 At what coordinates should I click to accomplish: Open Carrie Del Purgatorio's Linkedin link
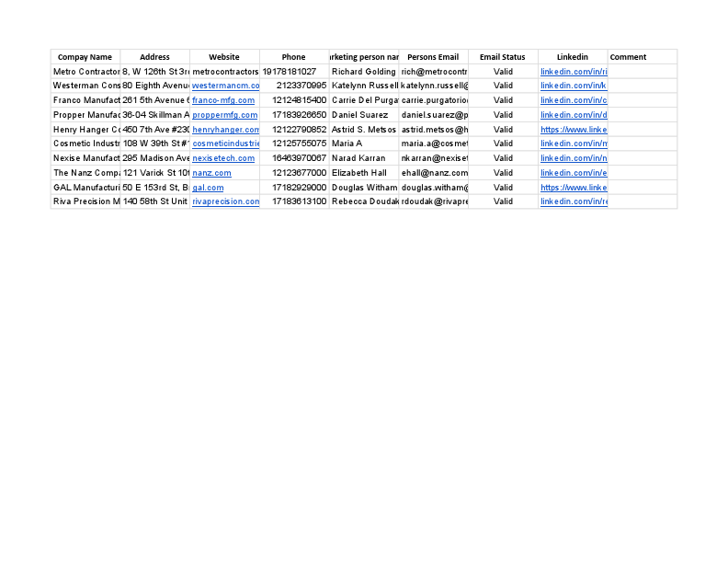pyautogui.click(x=574, y=100)
